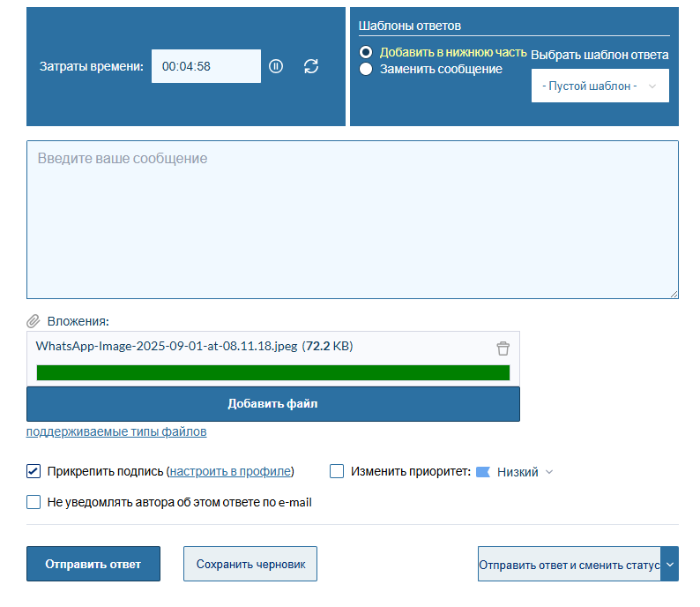This screenshot has height=607, width=700.
Task: Check Не уведомлять автора по e-mail
Action: [x=34, y=502]
